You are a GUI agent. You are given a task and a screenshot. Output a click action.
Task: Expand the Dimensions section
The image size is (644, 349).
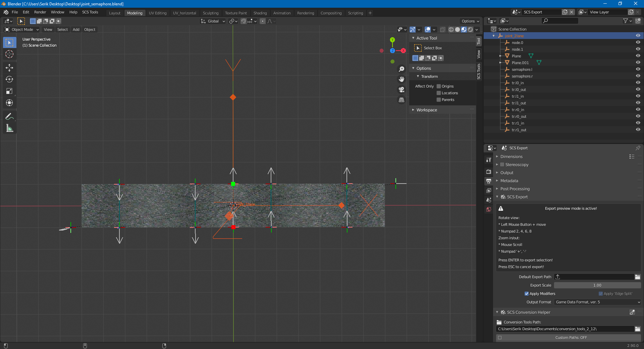(x=511, y=157)
